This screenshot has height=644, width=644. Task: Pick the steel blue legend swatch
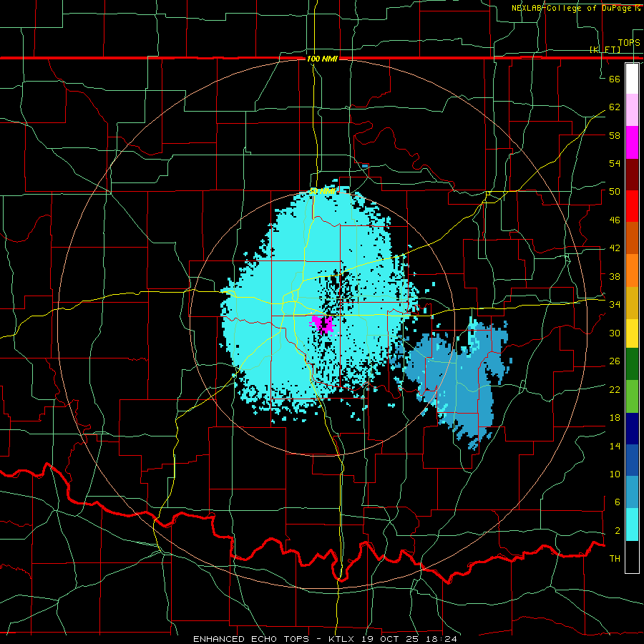[632, 492]
